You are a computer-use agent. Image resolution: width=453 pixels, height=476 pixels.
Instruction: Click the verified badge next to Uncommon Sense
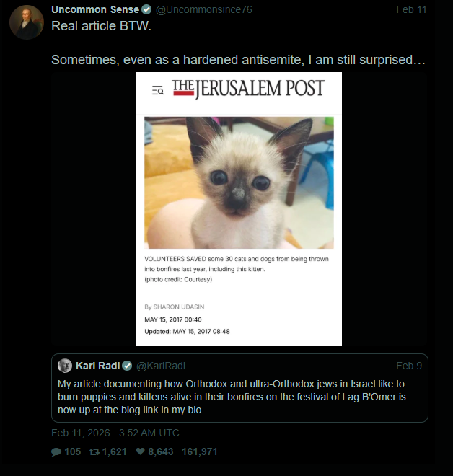click(146, 10)
